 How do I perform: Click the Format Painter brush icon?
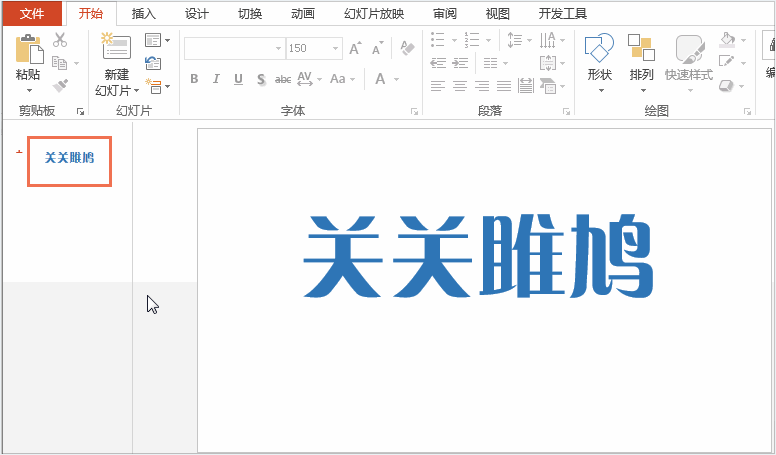[x=60, y=86]
